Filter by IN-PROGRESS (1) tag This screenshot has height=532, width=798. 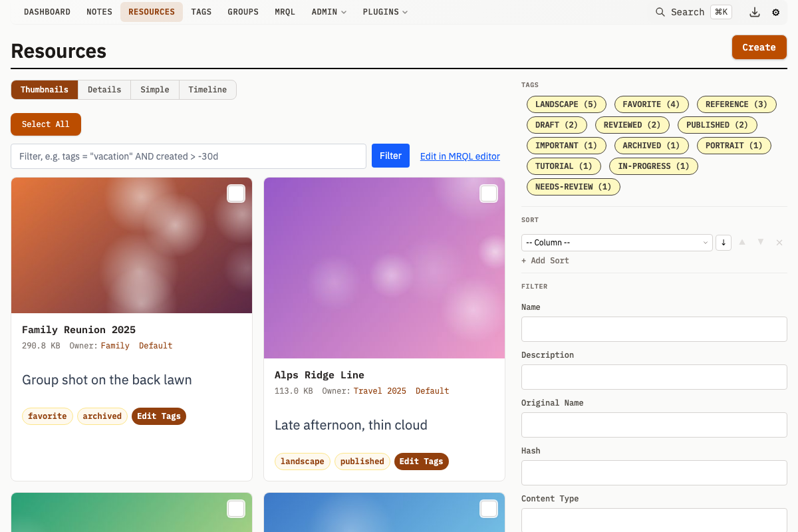654,166
